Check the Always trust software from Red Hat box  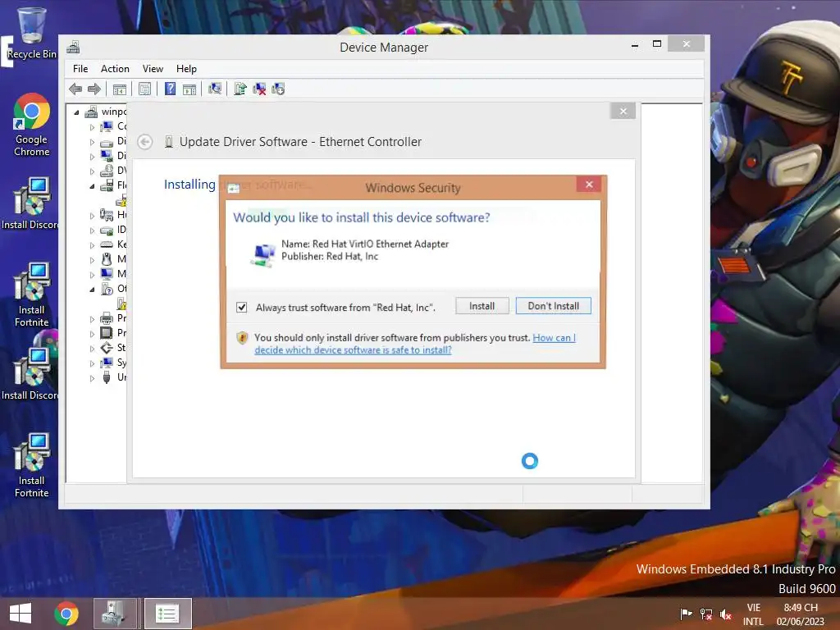[242, 307]
